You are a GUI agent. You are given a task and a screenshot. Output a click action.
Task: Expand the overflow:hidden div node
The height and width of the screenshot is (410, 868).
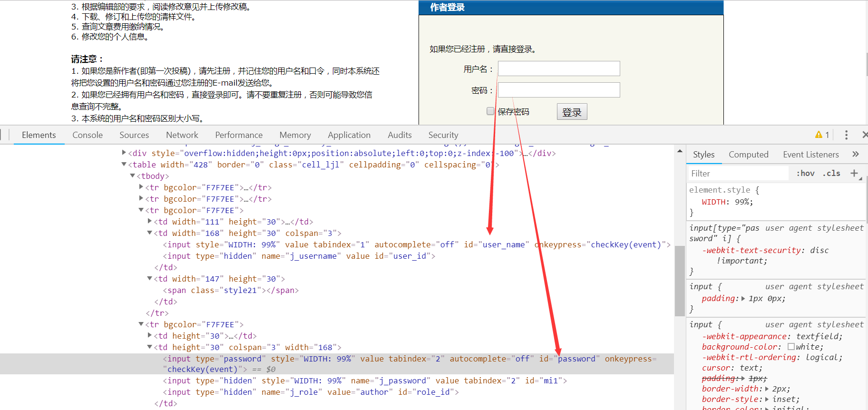(124, 153)
